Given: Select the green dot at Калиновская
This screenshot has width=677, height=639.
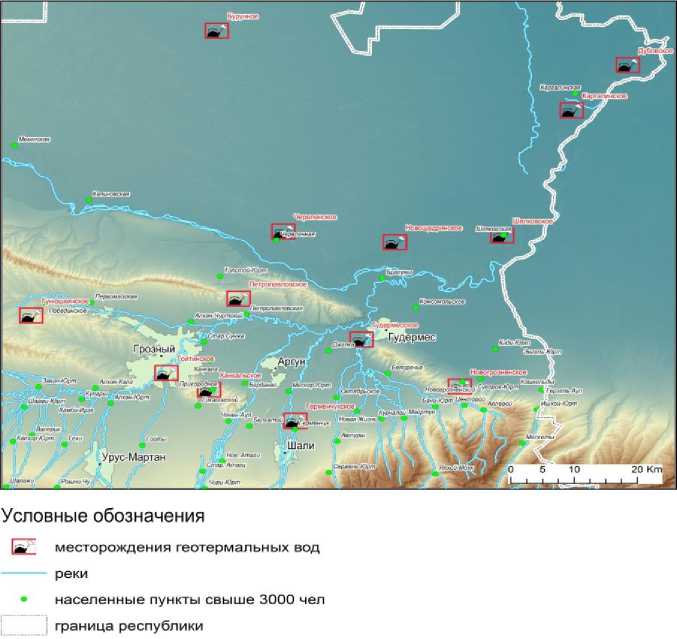Looking at the screenshot, I should click(89, 199).
